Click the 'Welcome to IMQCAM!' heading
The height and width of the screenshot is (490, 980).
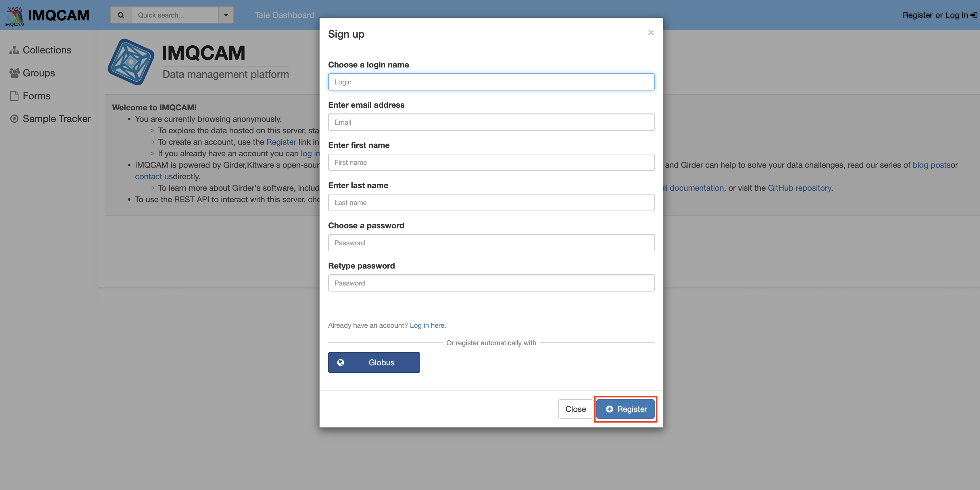[x=154, y=108]
